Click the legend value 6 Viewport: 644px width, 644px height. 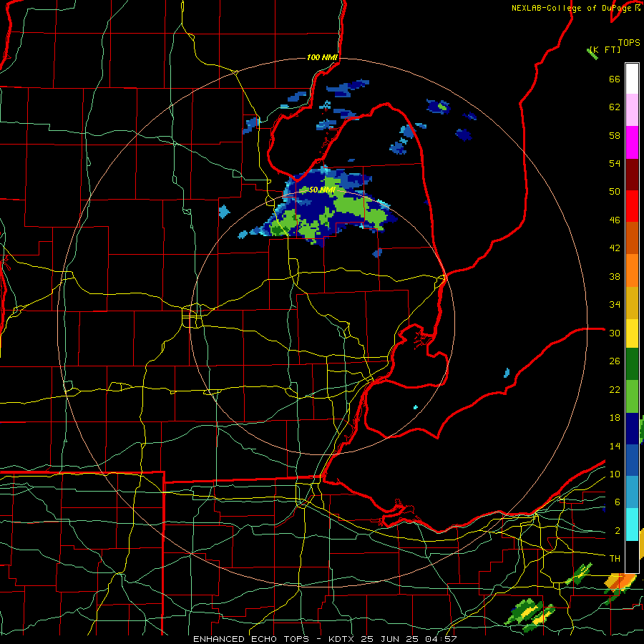coord(618,502)
